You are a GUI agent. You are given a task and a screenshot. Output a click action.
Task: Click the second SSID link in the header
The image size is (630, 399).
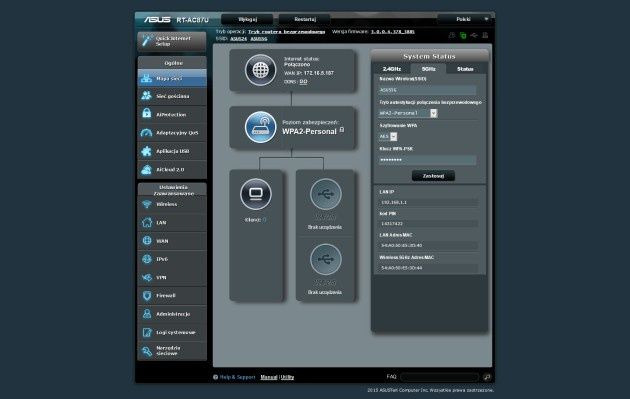click(259, 39)
